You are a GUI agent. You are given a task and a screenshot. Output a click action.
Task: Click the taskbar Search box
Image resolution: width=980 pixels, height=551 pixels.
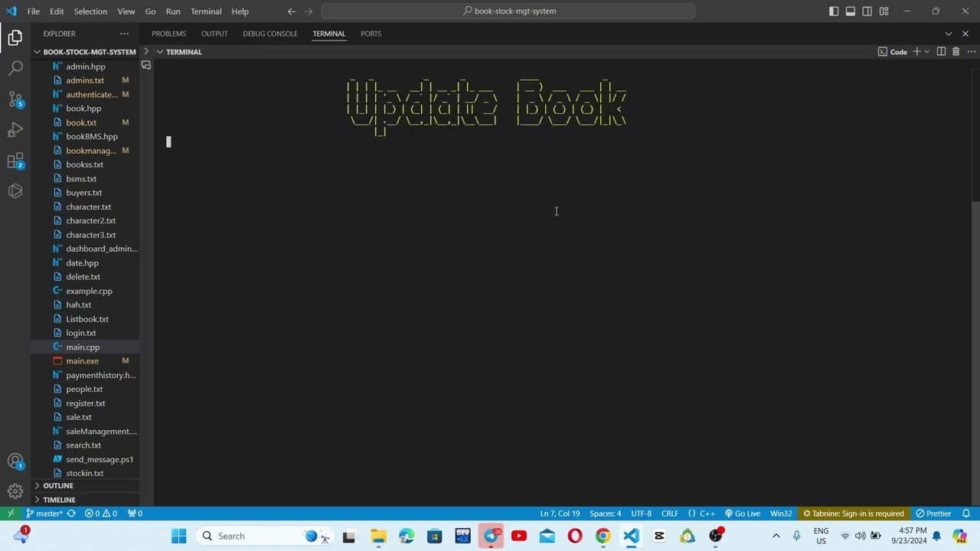coord(263,536)
